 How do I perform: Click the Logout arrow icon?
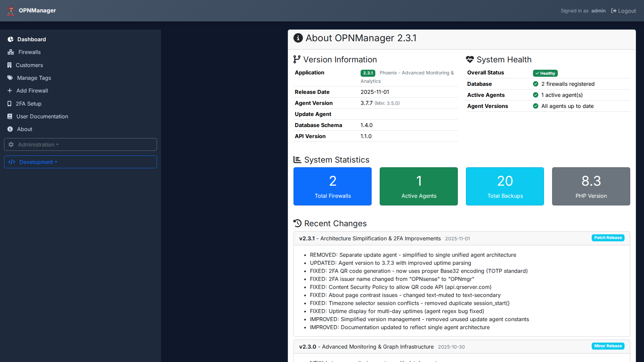click(613, 11)
